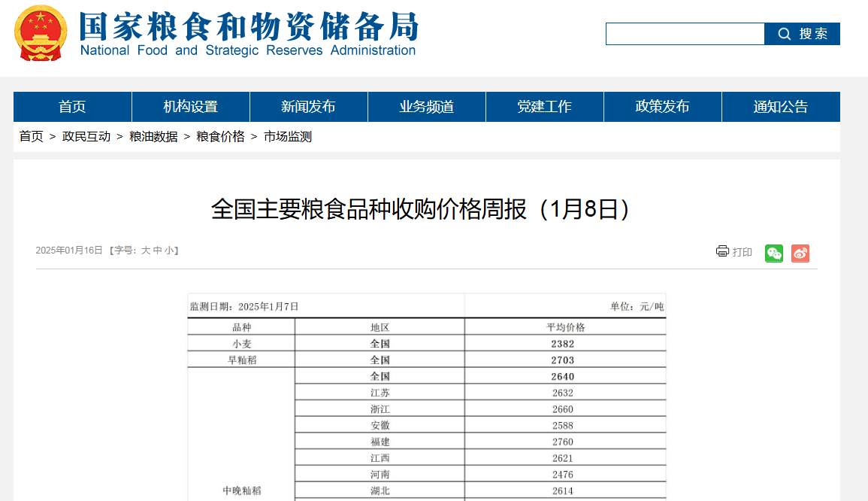Share the article via the Weibo icon

click(x=800, y=253)
